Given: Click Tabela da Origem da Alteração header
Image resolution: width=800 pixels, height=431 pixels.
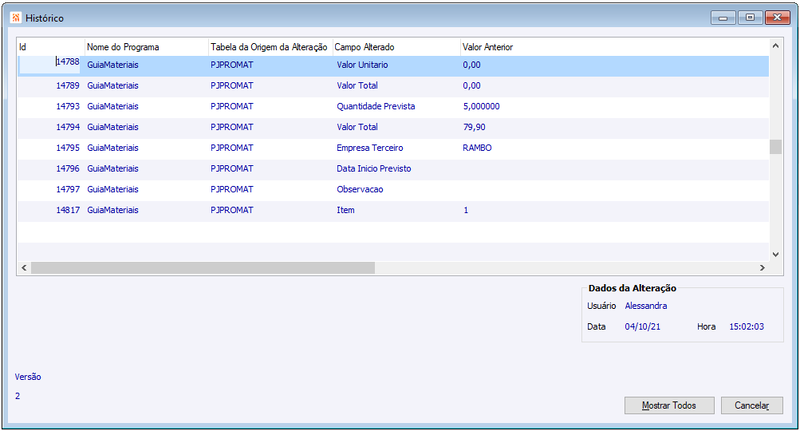Looking at the screenshot, I should point(270,47).
